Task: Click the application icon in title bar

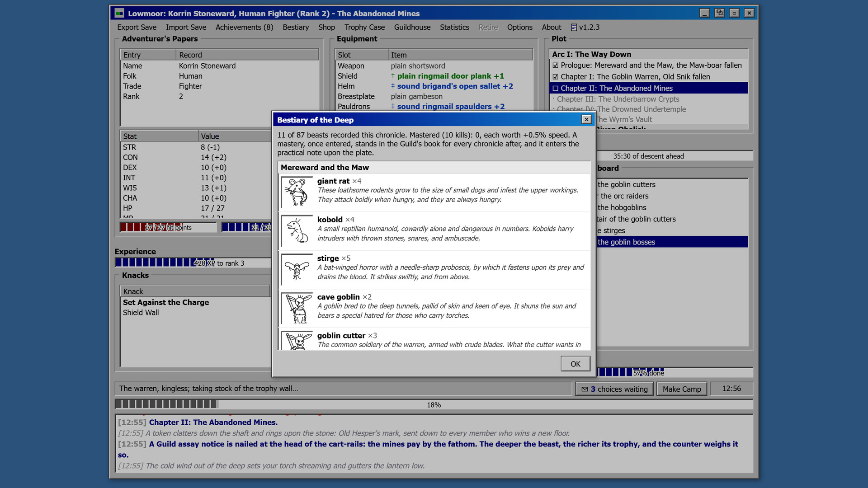Action: [119, 14]
